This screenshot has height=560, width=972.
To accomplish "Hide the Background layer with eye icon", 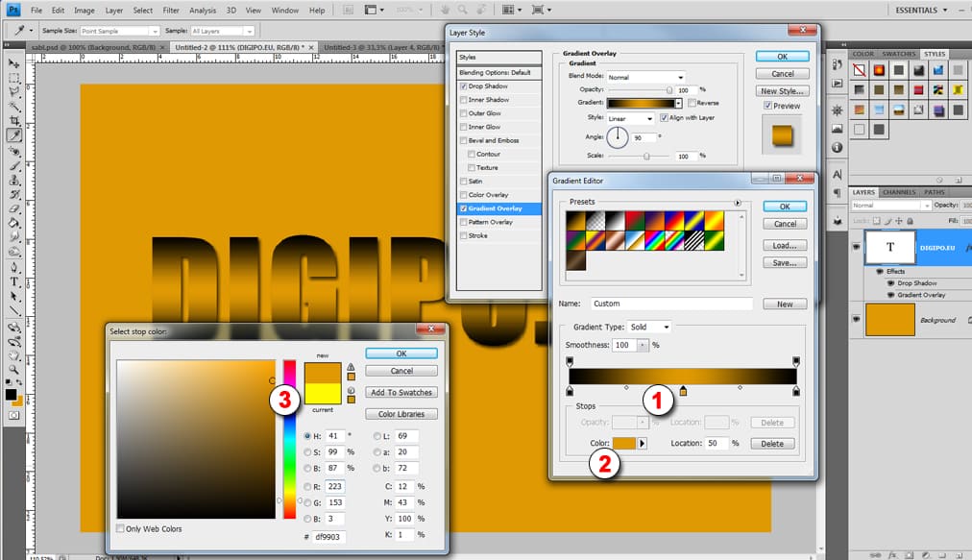I will [855, 320].
